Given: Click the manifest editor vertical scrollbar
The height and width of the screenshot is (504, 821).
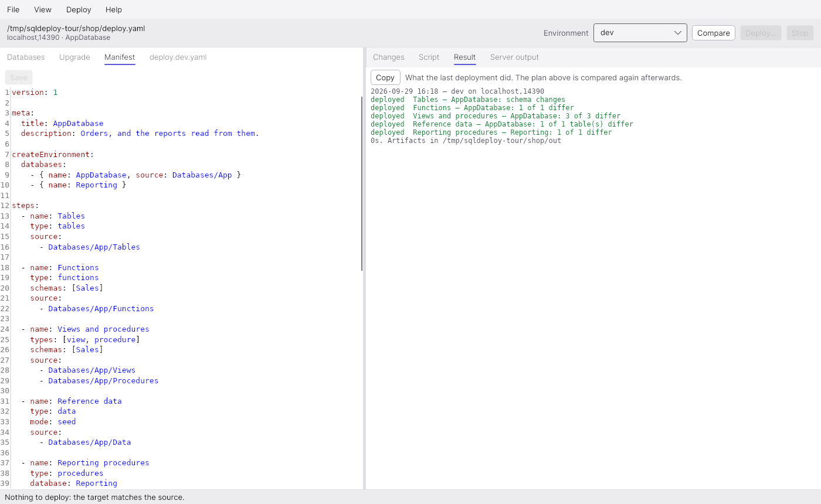Looking at the screenshot, I should pos(362,184).
